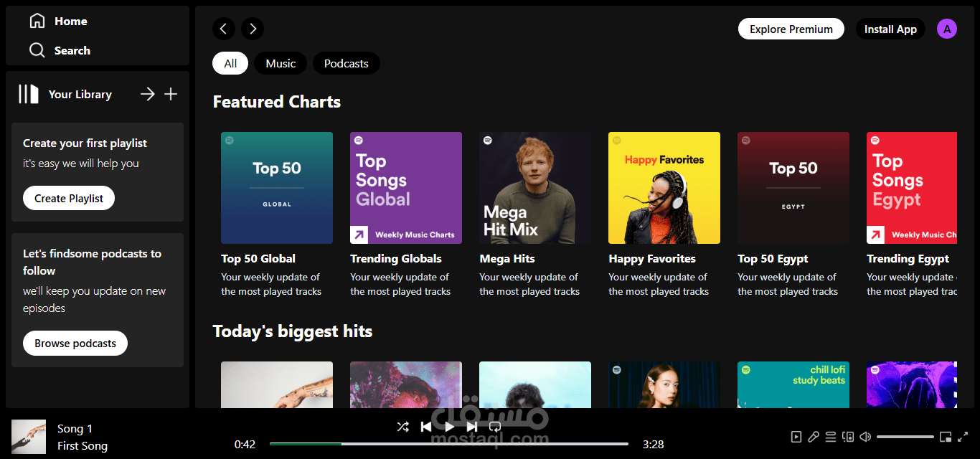Open the Now Playing view
Screen dimensions: 980x459
tap(796, 436)
